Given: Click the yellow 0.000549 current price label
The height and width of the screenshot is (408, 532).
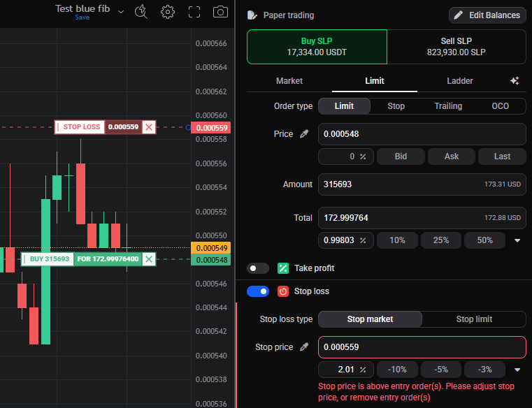Looking at the screenshot, I should [x=211, y=248].
